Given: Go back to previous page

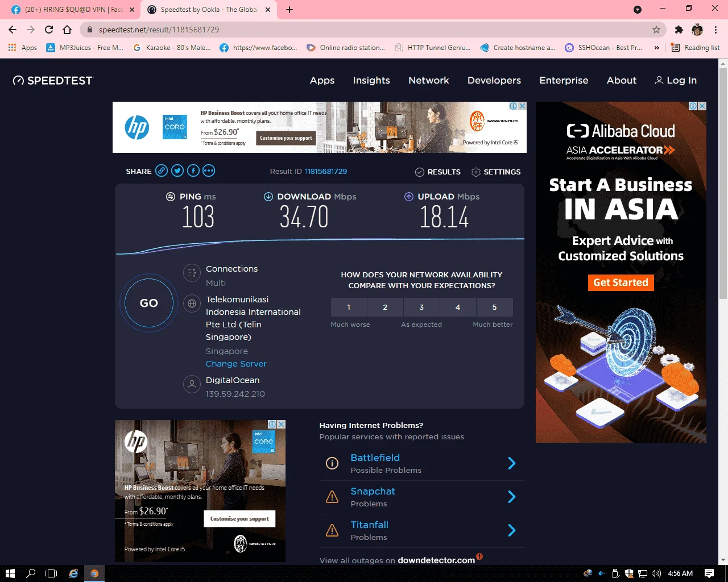Looking at the screenshot, I should [13, 30].
